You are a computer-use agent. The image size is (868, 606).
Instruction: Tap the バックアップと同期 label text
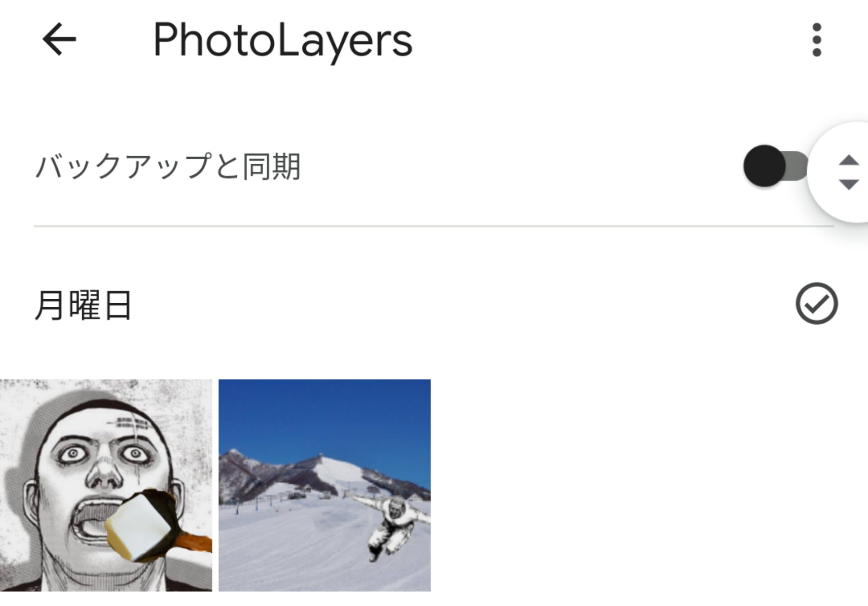[167, 166]
